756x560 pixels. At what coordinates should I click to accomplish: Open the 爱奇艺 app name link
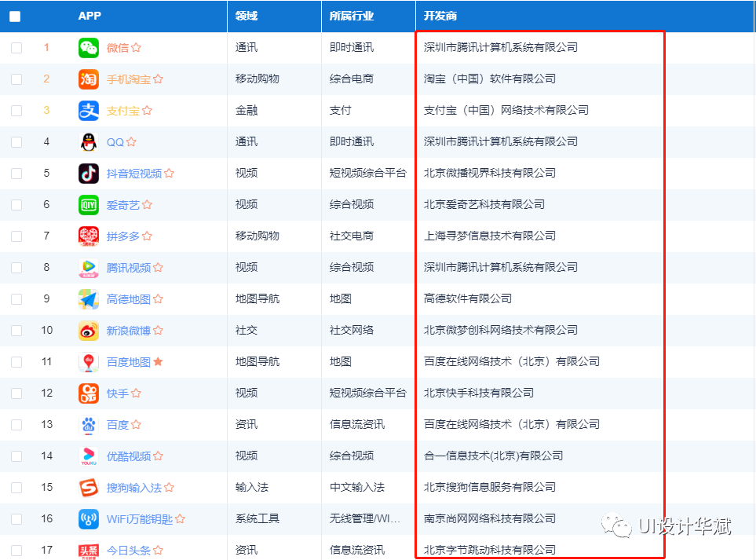click(123, 204)
